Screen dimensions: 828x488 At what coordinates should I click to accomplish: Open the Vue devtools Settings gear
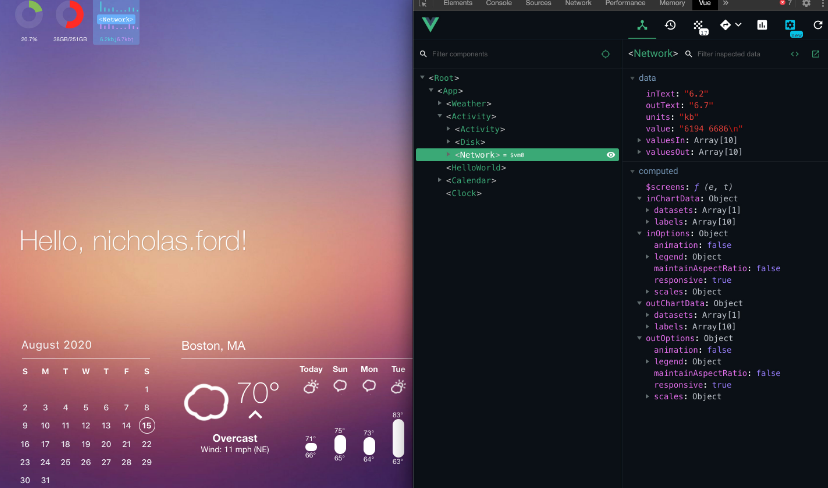tap(791, 25)
